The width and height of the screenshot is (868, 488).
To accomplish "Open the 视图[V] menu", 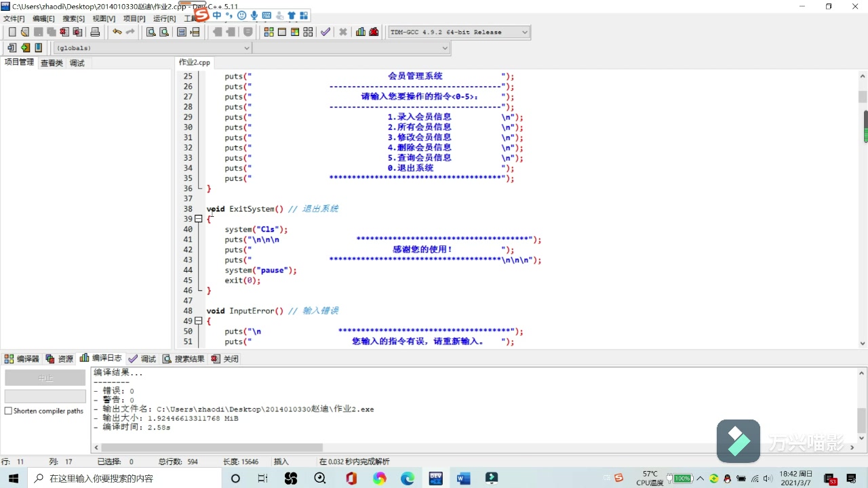I will point(104,19).
